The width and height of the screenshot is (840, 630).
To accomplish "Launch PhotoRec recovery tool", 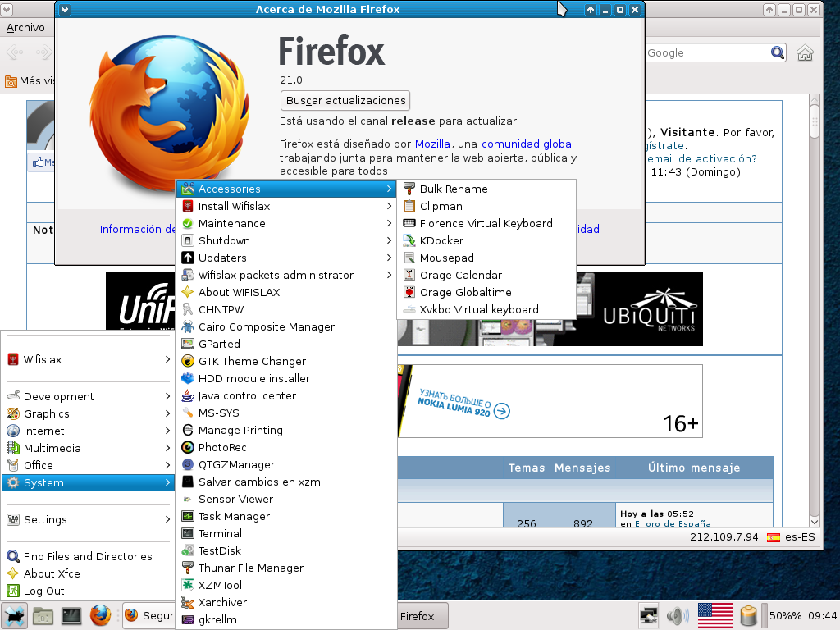I will point(286,447).
